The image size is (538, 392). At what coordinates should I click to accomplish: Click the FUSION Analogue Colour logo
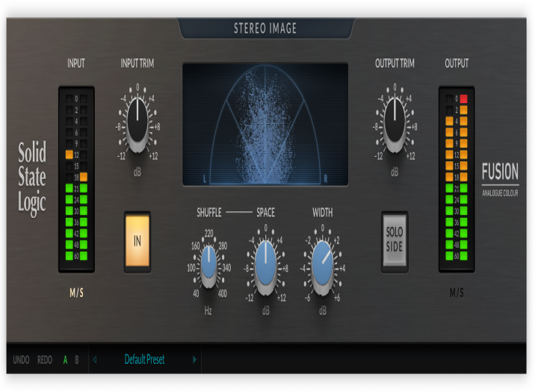[500, 179]
